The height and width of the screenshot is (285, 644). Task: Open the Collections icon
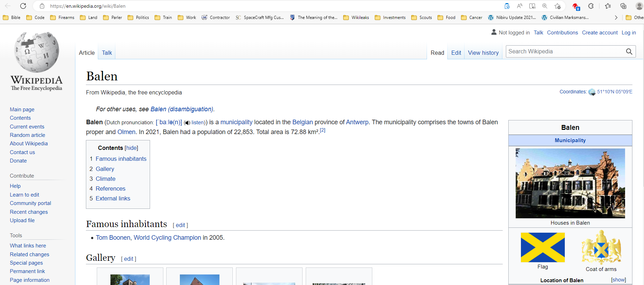623,6
